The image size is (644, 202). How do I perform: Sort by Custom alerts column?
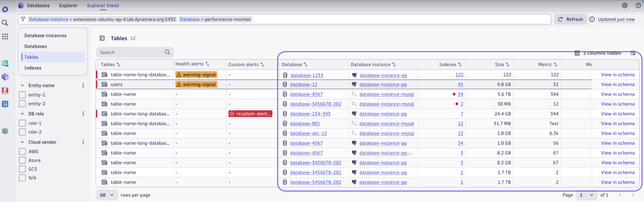262,65
